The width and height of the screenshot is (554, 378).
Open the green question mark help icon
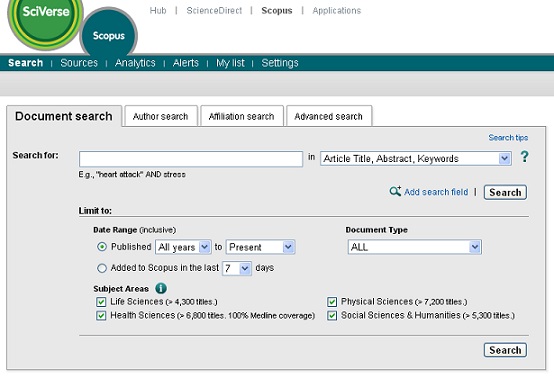(525, 156)
